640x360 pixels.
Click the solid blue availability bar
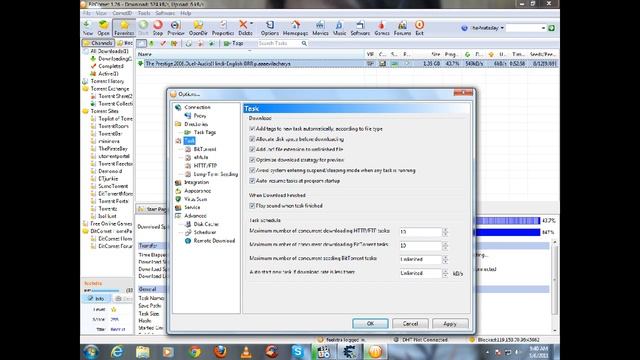[507, 232]
